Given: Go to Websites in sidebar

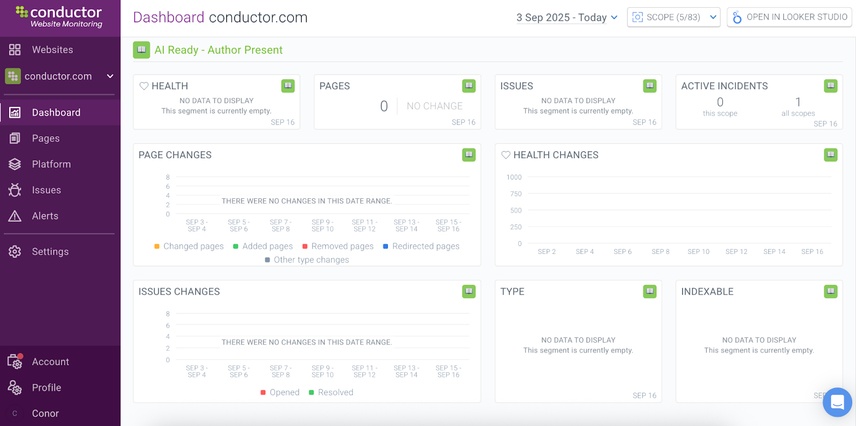Looking at the screenshot, I should tap(52, 50).
